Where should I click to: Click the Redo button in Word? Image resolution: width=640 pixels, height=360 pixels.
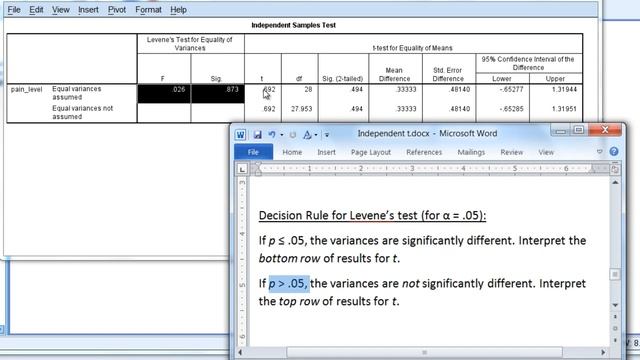[293, 134]
